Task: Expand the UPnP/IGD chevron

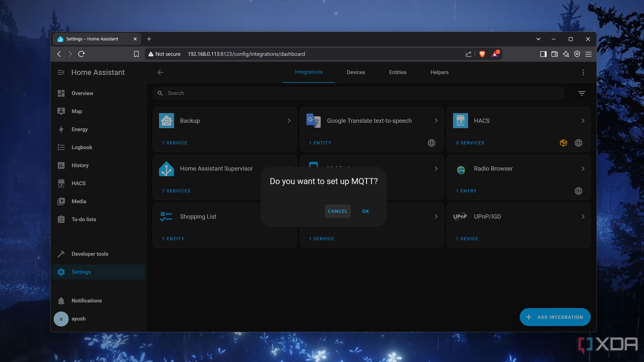Action: click(x=583, y=216)
